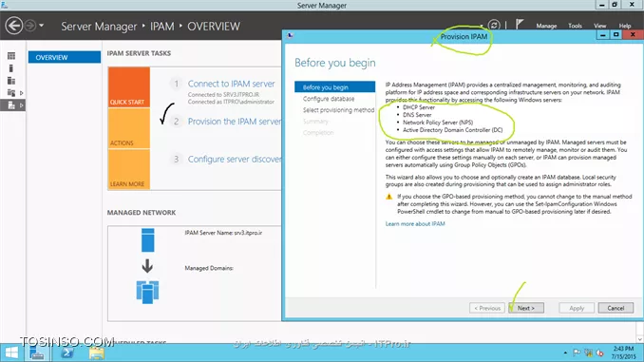
Task: Click the Dashboard icon in left sidebar
Action: pos(11,56)
